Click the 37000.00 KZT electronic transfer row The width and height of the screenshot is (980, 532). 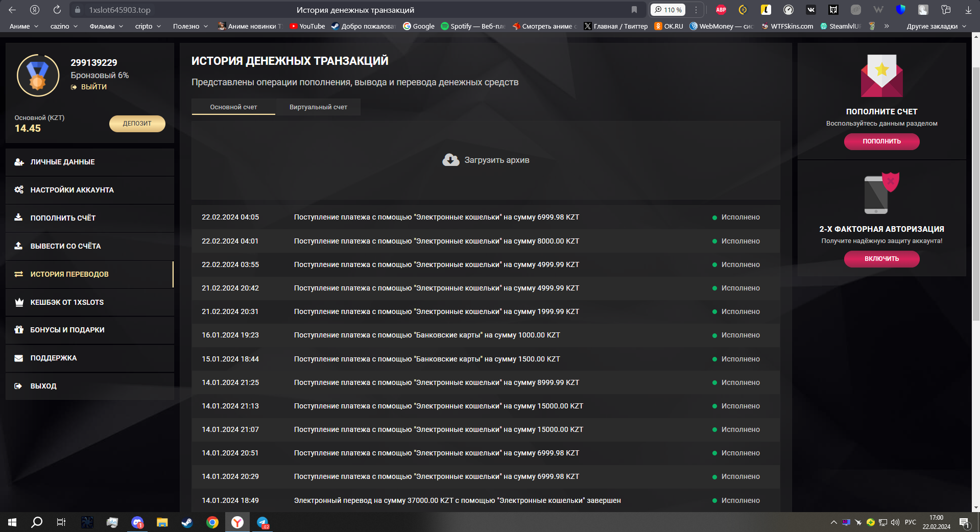tap(486, 500)
